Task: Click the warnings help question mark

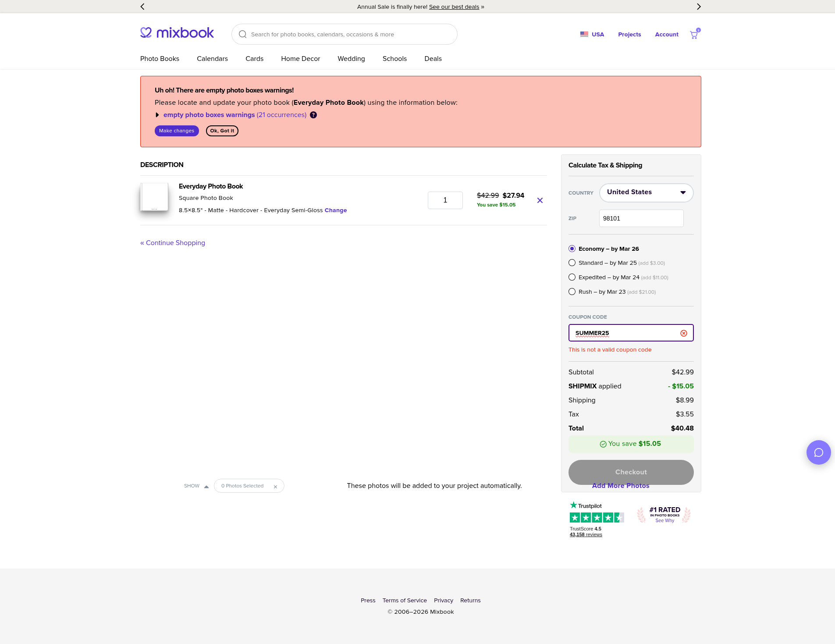Action: coord(313,115)
